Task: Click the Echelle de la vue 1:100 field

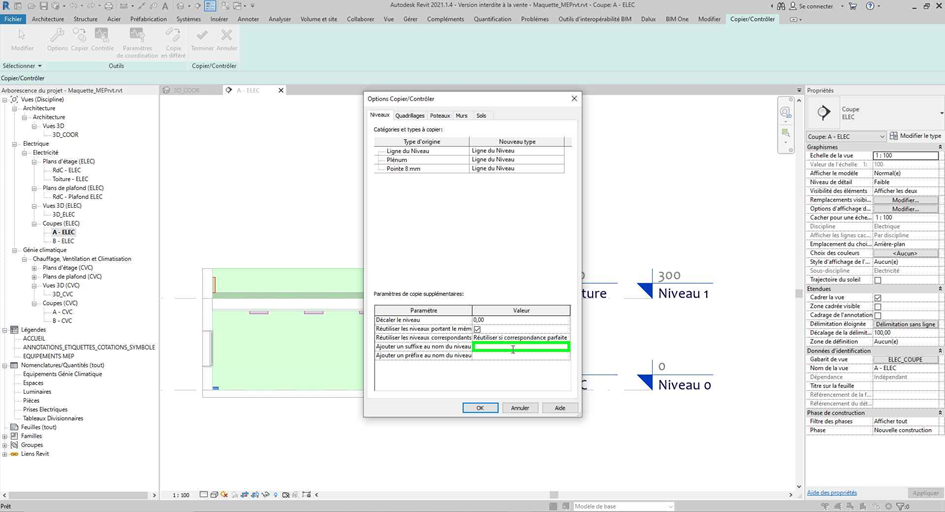Action: click(905, 155)
